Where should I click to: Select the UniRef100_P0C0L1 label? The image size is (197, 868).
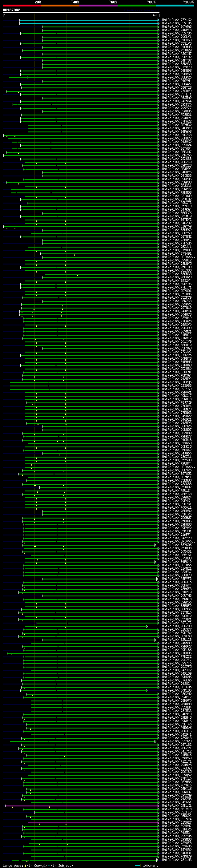(177, 508)
